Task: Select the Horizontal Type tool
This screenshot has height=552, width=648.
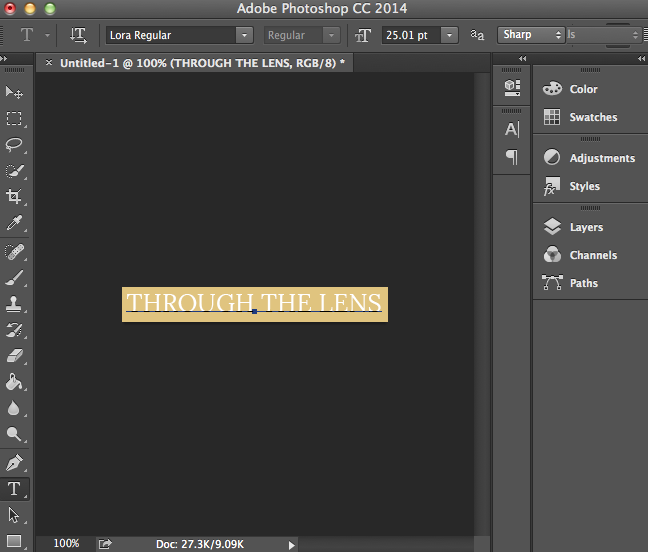Action: point(14,489)
